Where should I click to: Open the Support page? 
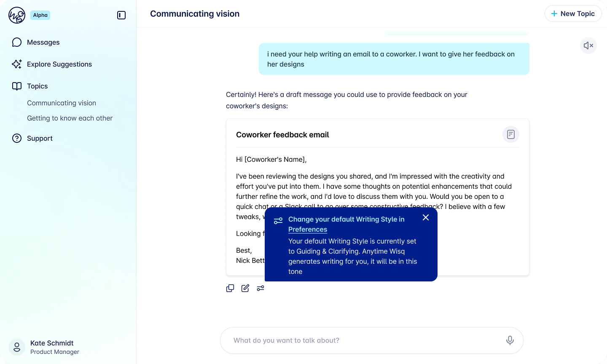[x=40, y=138]
